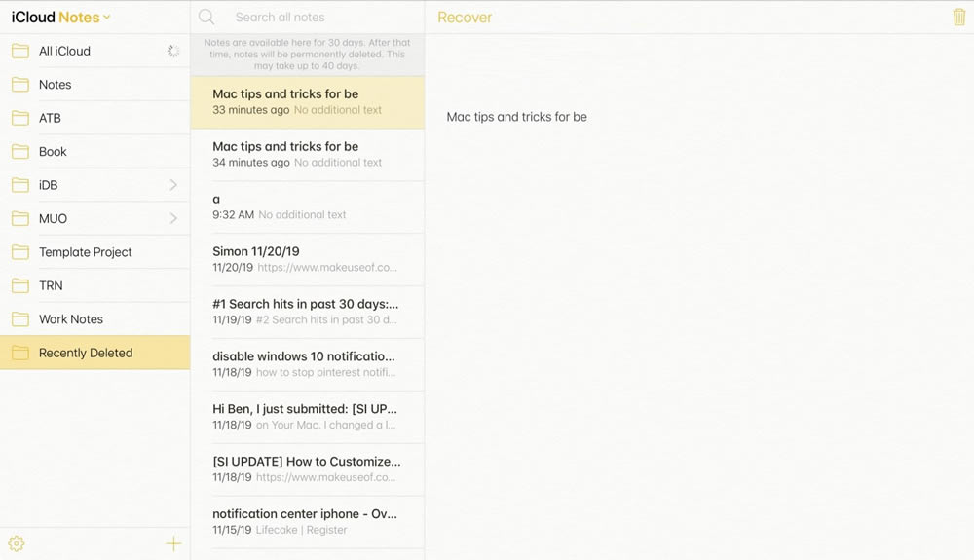The image size is (974, 560).
Task: Click the trash delete icon
Action: (x=958, y=18)
